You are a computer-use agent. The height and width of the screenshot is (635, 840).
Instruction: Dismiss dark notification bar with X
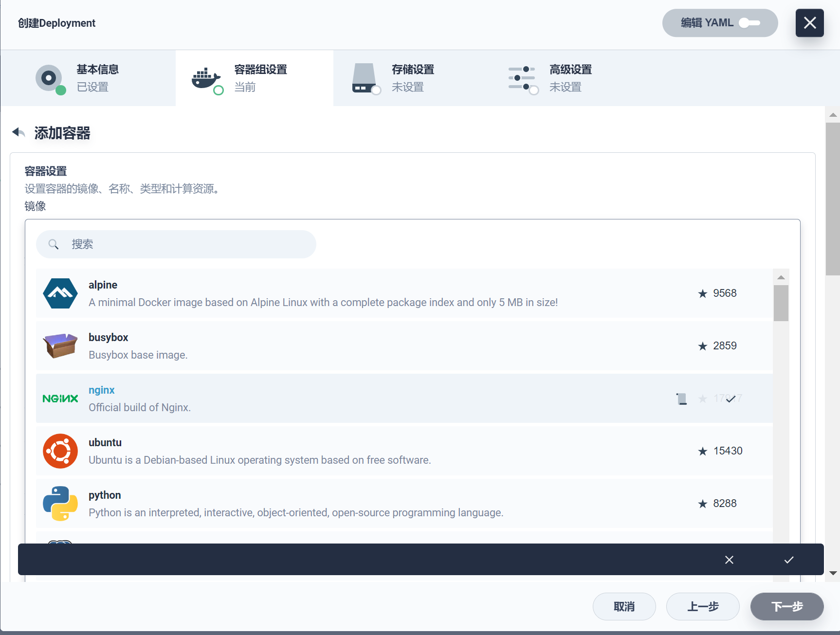coord(729,560)
